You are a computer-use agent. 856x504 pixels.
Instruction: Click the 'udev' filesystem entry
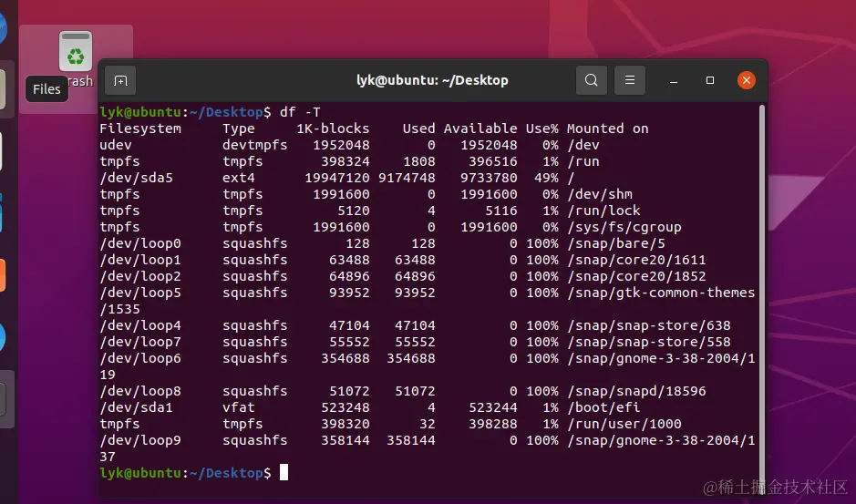(116, 145)
